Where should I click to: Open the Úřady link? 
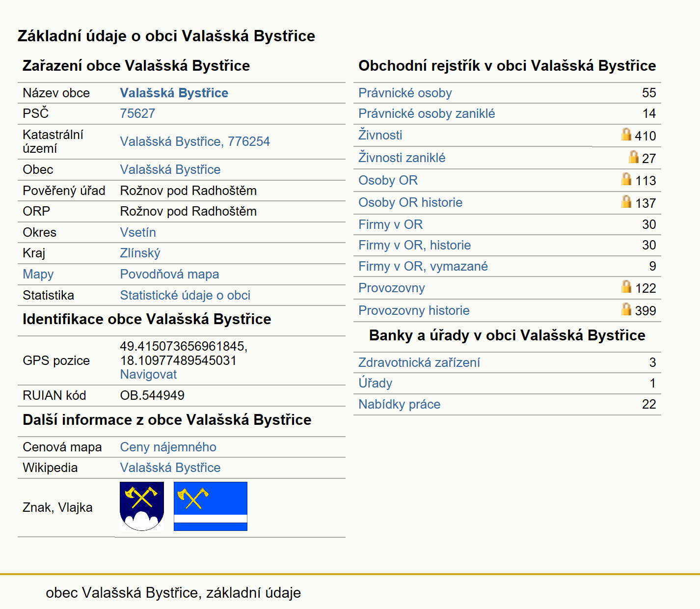tap(376, 383)
